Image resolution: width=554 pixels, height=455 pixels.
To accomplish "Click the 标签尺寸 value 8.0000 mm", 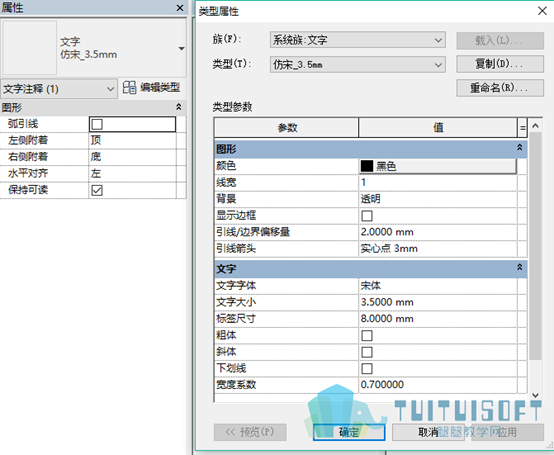I will click(438, 319).
